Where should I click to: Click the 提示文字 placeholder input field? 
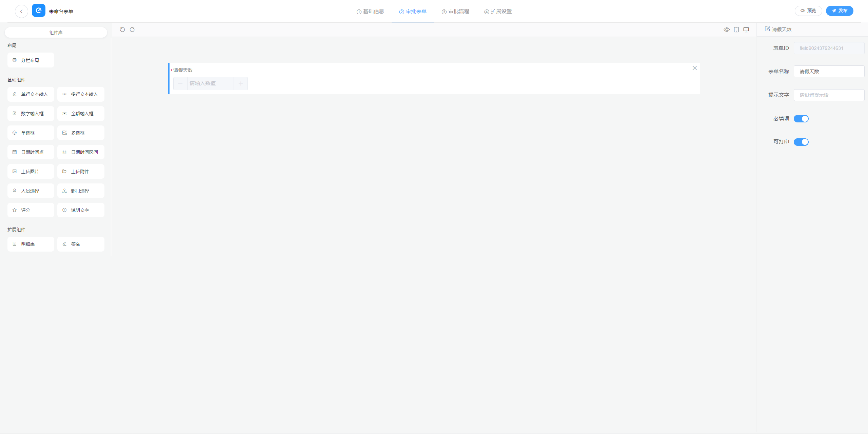pyautogui.click(x=829, y=95)
